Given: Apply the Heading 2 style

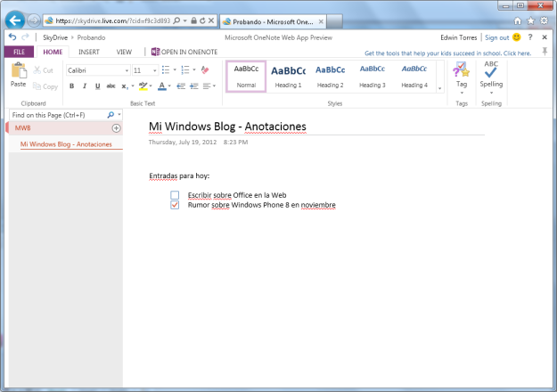Looking at the screenshot, I should point(330,77).
